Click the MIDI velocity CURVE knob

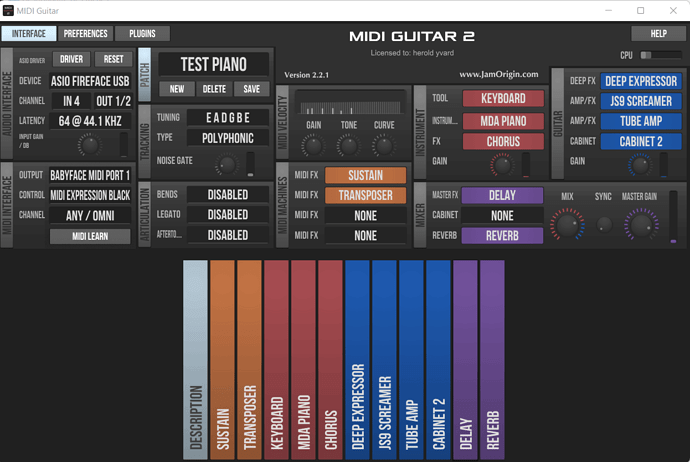click(x=384, y=146)
